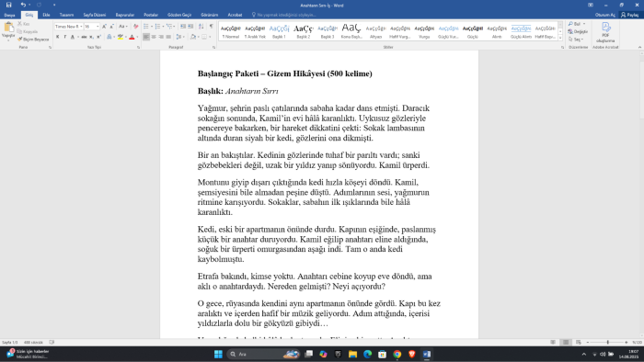This screenshot has width=644, height=362.
Task: Open the line spacing dropdown
Action: click(x=179, y=37)
